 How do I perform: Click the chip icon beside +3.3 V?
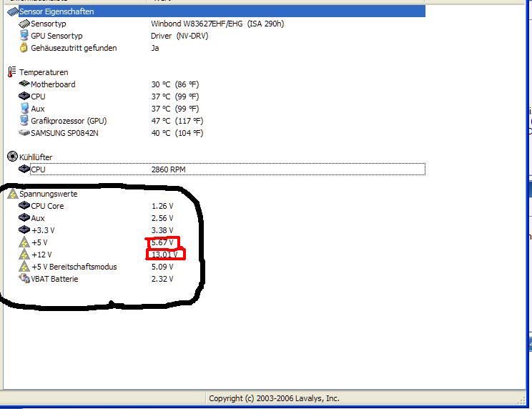24,230
